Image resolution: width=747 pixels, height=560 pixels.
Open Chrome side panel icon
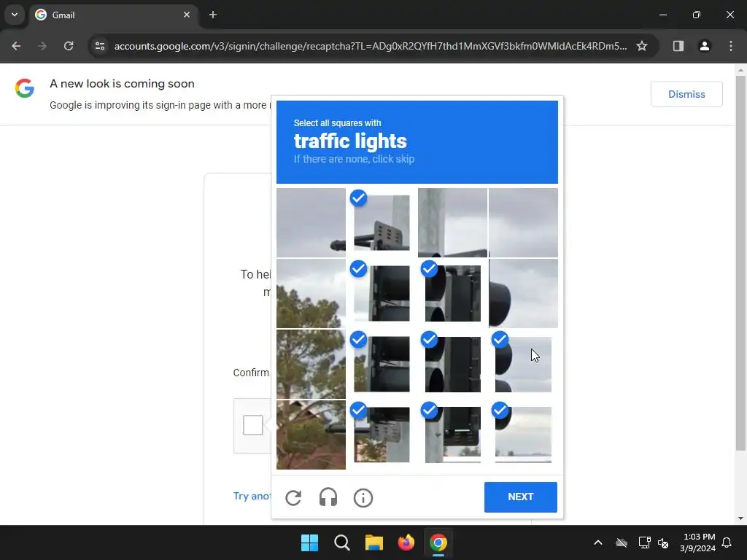(678, 46)
